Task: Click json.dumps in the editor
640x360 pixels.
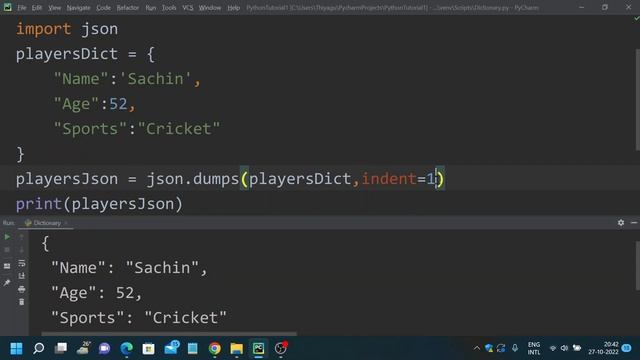Action: pos(193,179)
